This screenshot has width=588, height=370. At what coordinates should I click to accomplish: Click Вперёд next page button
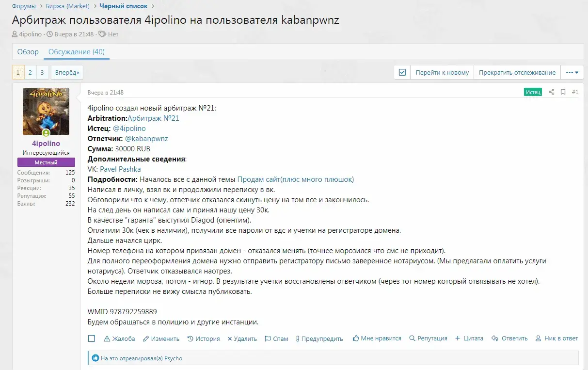pyautogui.click(x=67, y=73)
